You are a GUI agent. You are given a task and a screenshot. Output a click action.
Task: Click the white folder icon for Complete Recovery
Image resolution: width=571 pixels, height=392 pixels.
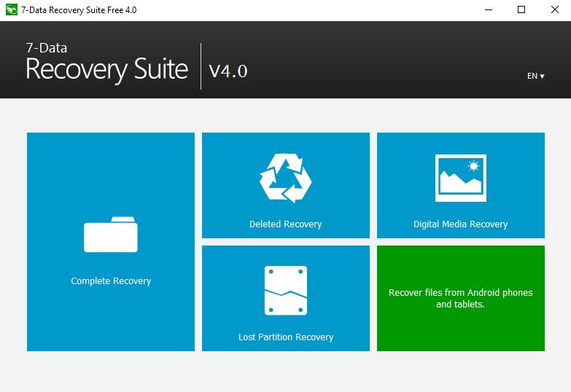[x=111, y=235]
